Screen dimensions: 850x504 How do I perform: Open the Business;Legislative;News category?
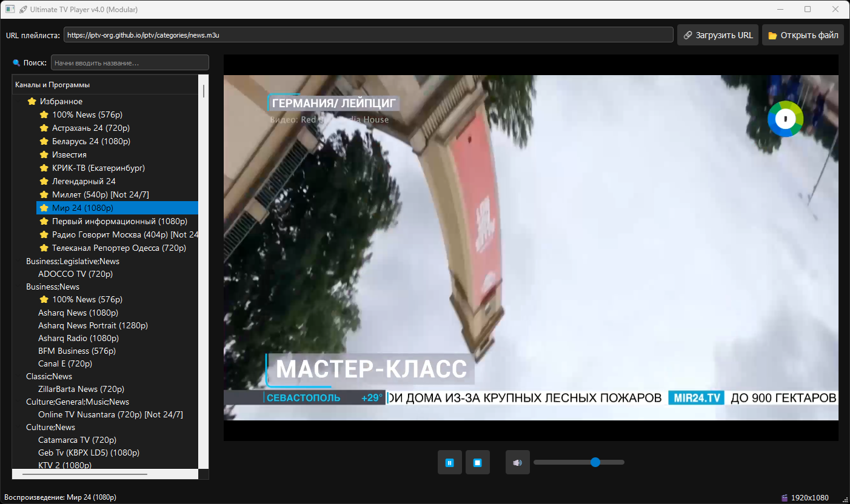(73, 261)
